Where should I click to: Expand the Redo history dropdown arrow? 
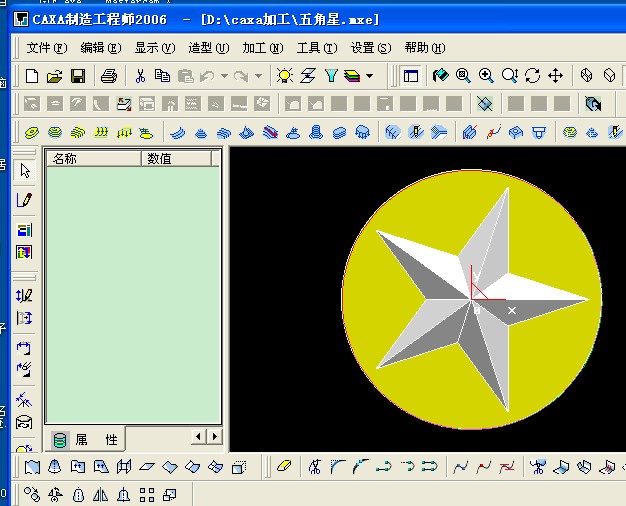258,75
